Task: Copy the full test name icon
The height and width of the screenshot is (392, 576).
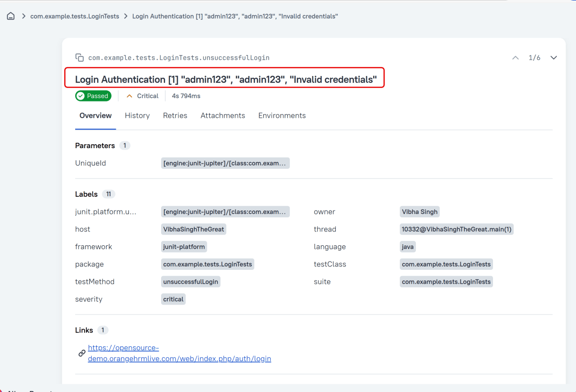Action: pyautogui.click(x=79, y=58)
